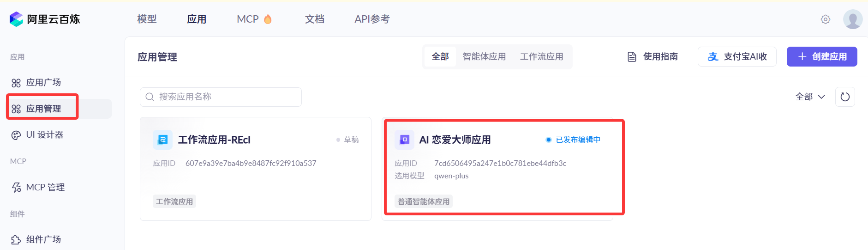This screenshot has width=868, height=250.
Task: Select the 智能体应用 tab
Action: click(x=484, y=56)
